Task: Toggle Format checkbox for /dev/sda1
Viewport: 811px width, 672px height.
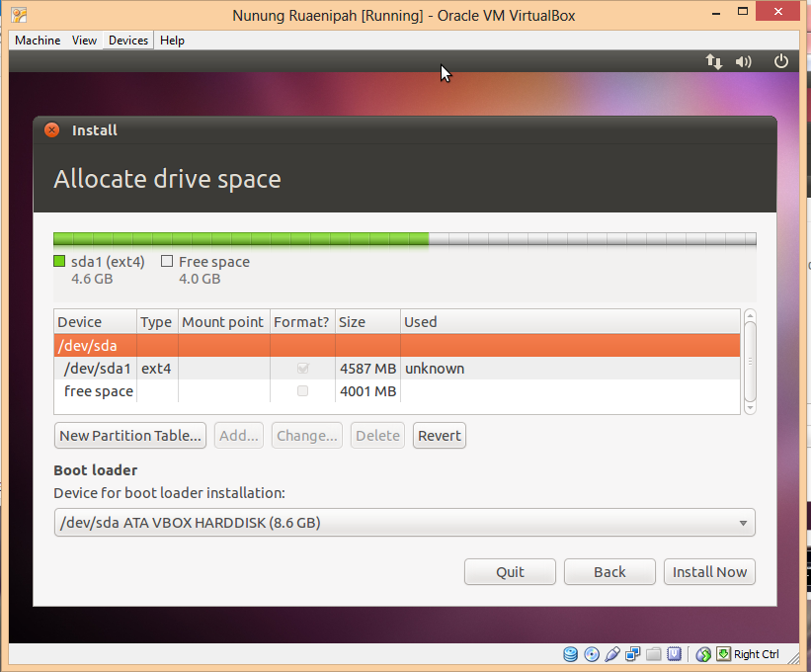Action: point(302,368)
